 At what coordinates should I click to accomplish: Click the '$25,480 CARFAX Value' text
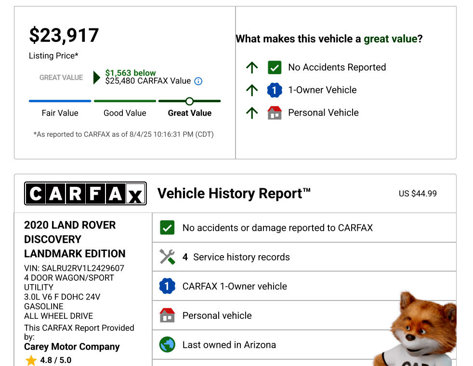tap(148, 81)
